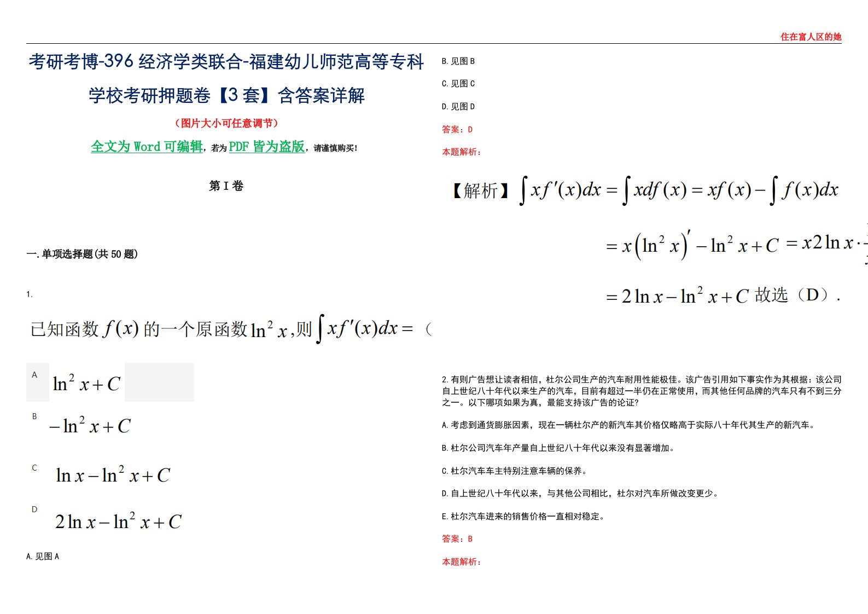
Task: Click the section heading 一.单项选择题(共50题)
Action: pyautogui.click(x=82, y=254)
